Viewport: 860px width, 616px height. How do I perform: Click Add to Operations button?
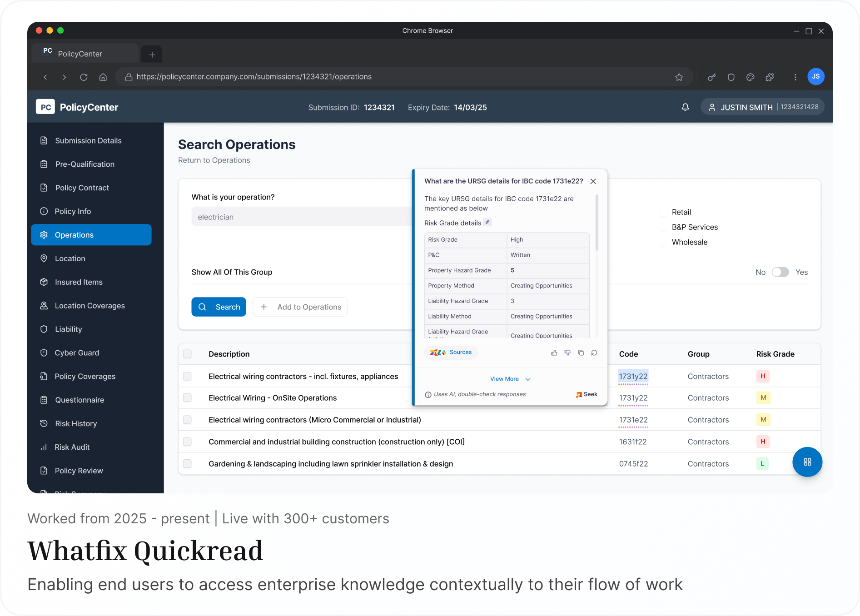coord(300,307)
